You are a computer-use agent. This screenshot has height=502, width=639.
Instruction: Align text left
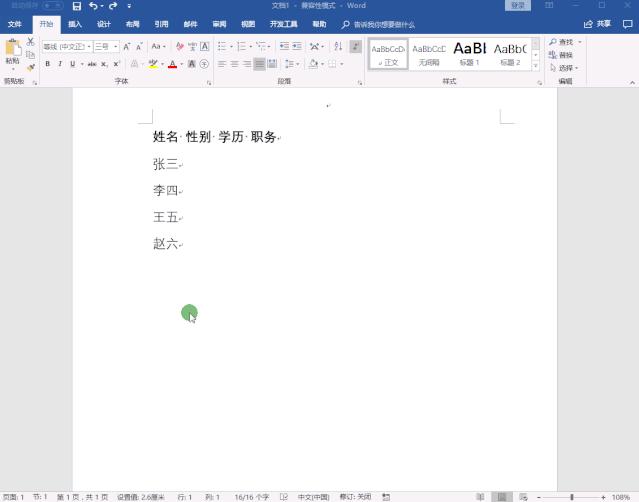[x=222, y=64]
